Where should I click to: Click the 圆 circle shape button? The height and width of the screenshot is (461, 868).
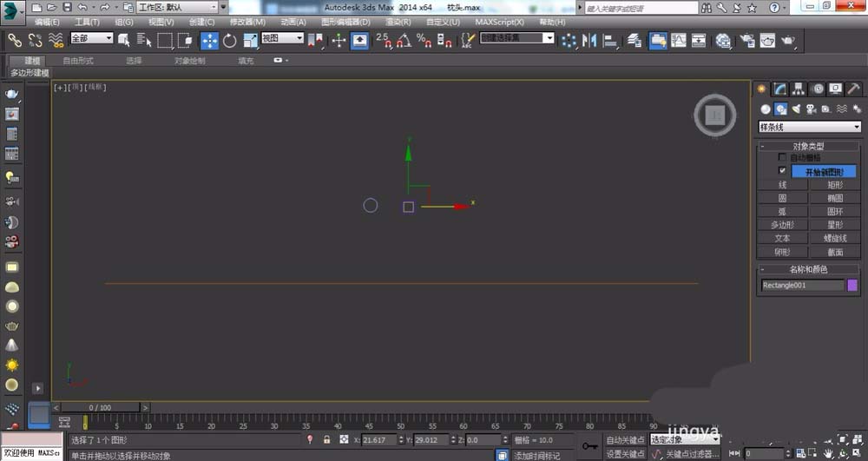[782, 198]
